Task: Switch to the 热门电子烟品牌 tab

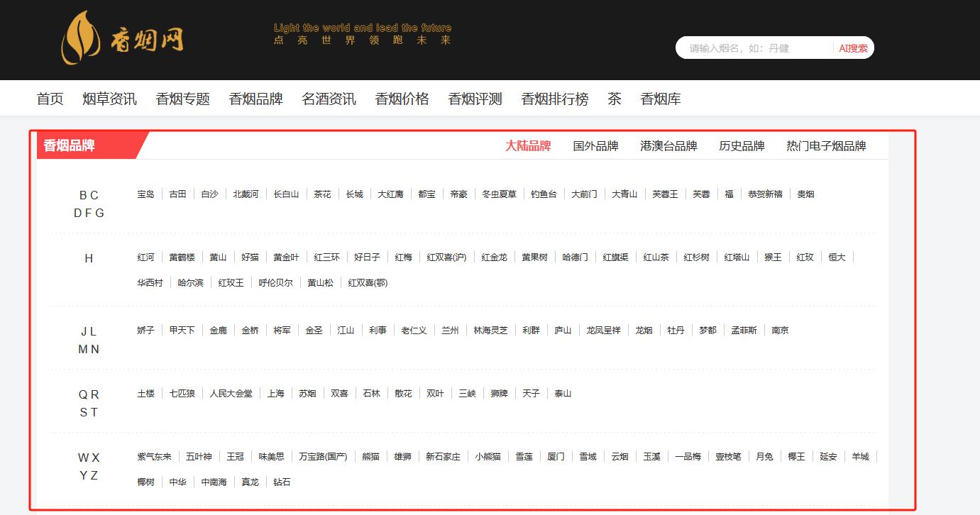Action: coord(826,145)
